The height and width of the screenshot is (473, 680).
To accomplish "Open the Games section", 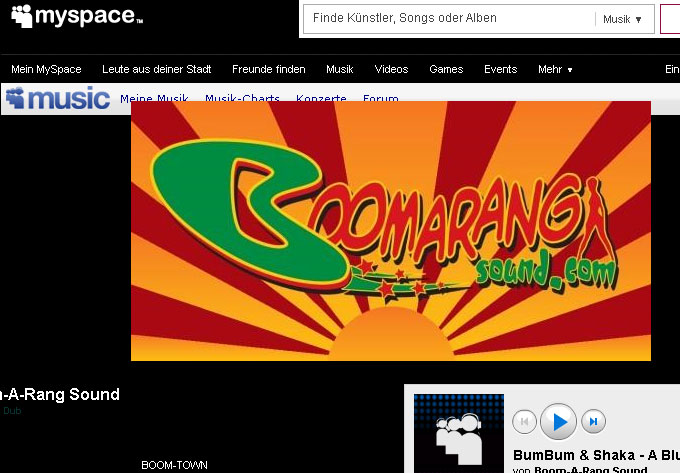I will [x=446, y=69].
